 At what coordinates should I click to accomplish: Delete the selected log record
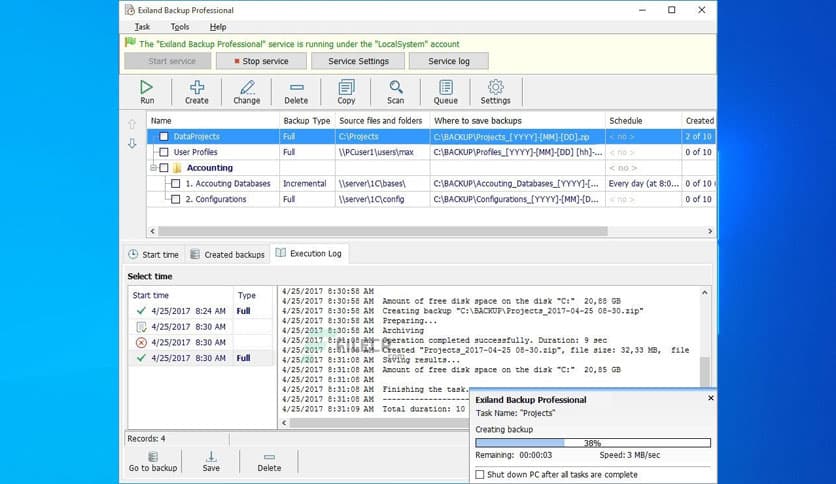269,462
